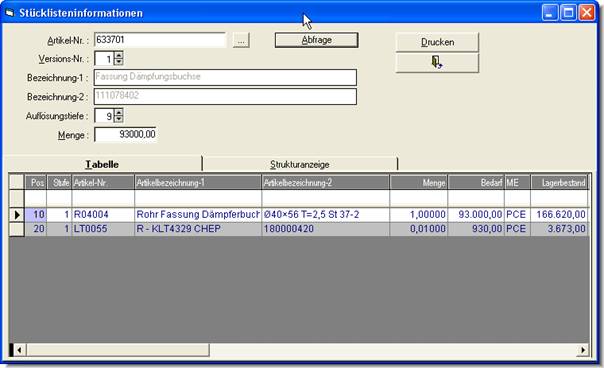604x368 pixels.
Task: Click the Abfrage button
Action: [x=316, y=40]
